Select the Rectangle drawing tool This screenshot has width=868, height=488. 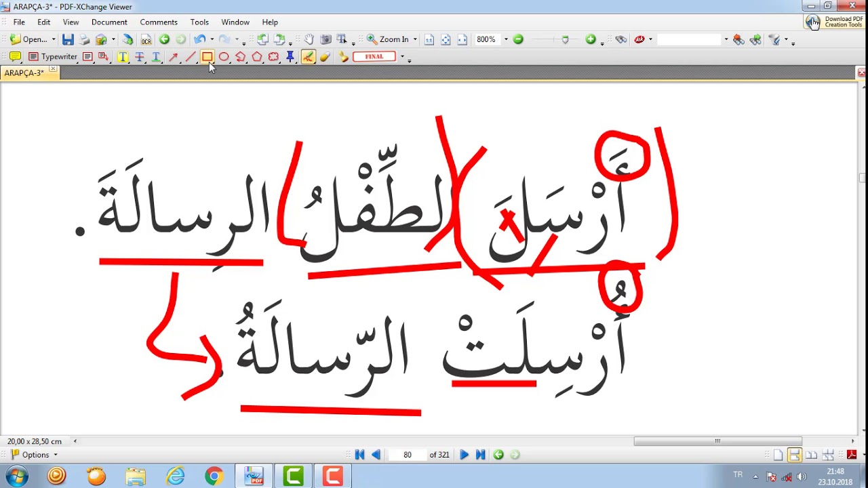click(x=208, y=57)
